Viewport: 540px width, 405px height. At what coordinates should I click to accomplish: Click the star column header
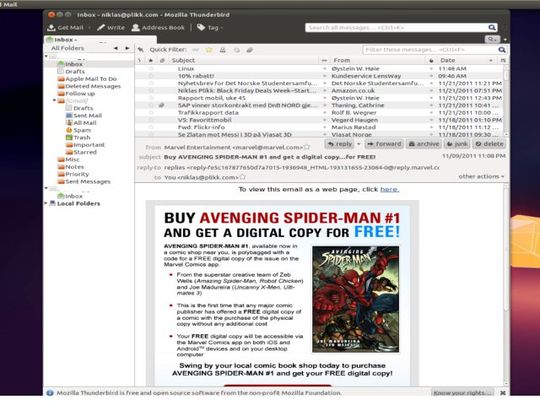150,60
